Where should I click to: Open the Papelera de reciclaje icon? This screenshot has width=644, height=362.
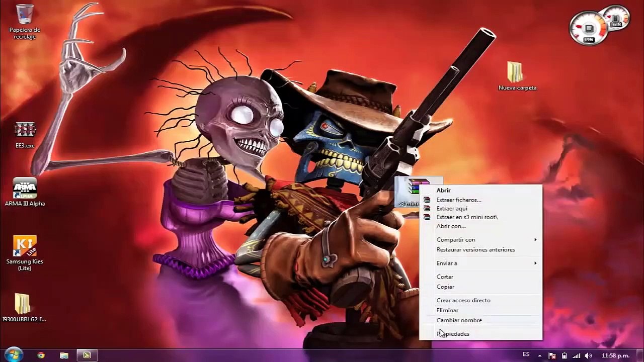(25, 22)
